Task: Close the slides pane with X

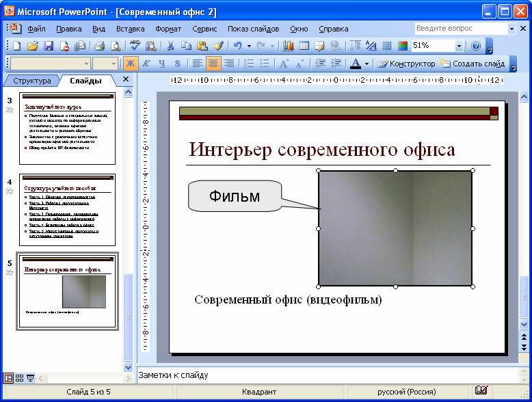Action: coord(126,79)
